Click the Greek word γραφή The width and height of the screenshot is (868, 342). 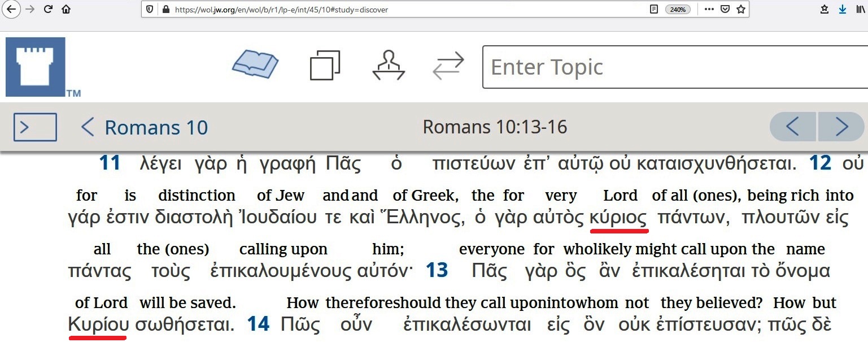click(x=287, y=164)
